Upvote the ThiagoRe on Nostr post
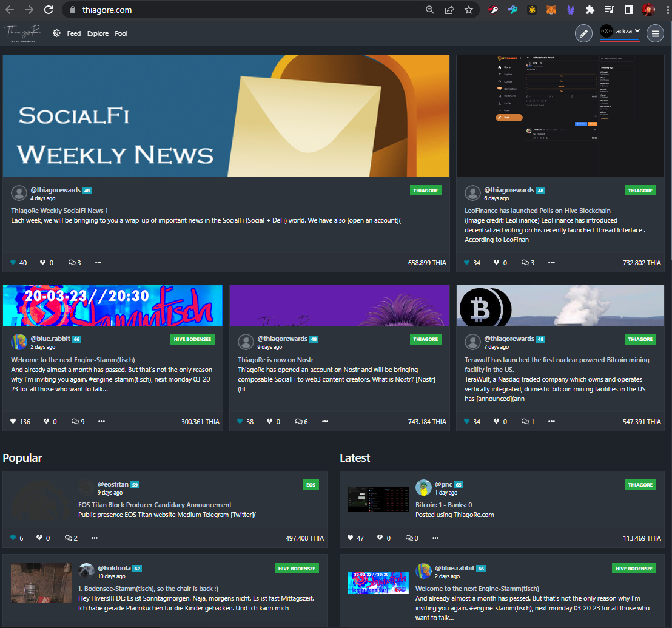The width and height of the screenshot is (672, 628). [x=240, y=421]
